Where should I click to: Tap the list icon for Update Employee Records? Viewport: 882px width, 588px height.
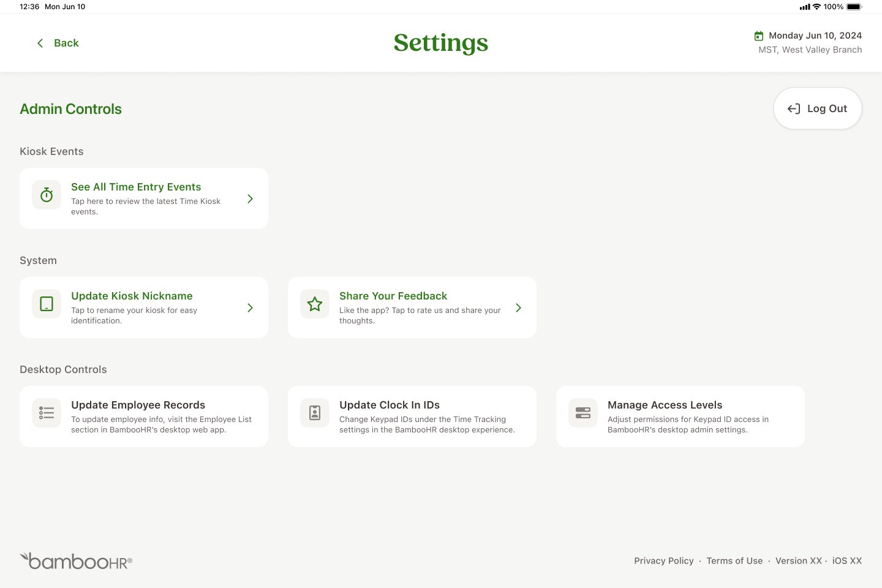pyautogui.click(x=47, y=413)
